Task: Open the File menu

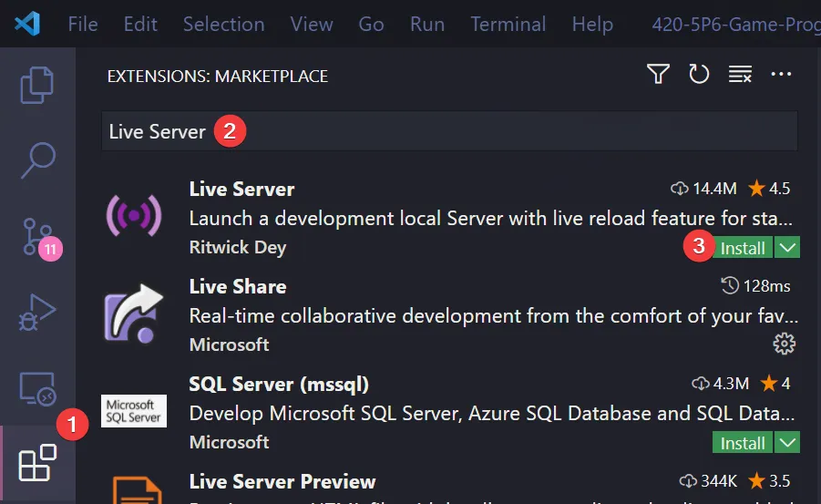Action: [x=83, y=24]
